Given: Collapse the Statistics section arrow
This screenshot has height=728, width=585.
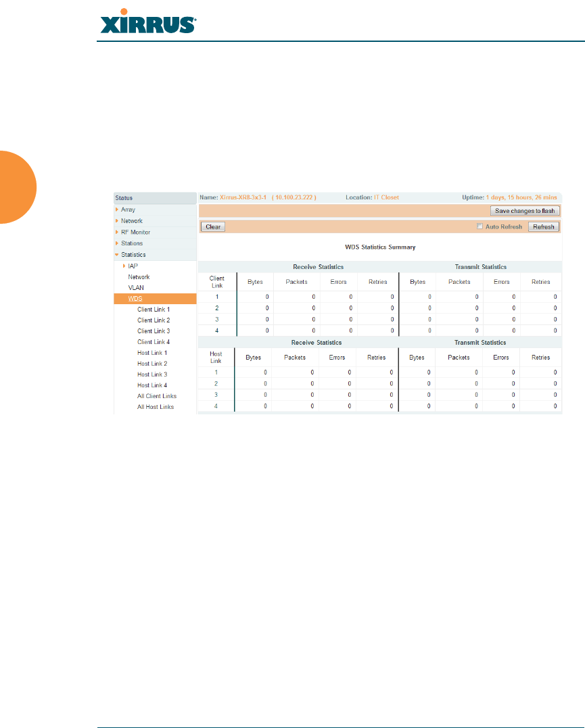Looking at the screenshot, I should click(x=116, y=255).
